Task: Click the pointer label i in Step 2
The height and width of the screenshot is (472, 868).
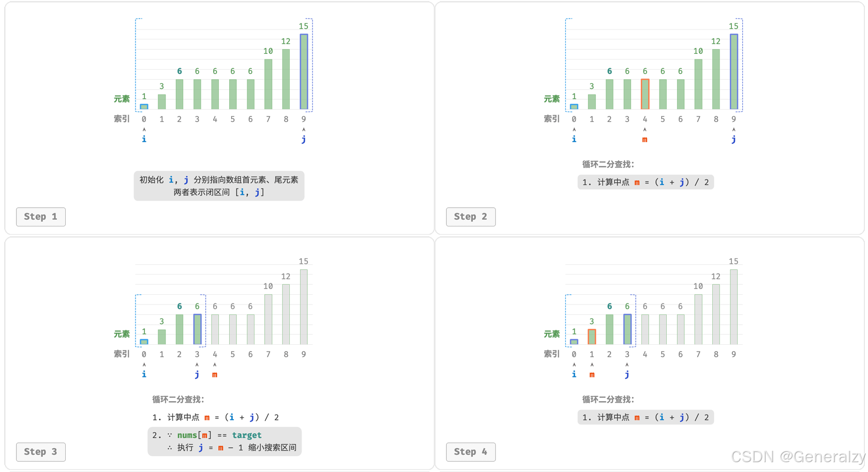Action: point(574,139)
